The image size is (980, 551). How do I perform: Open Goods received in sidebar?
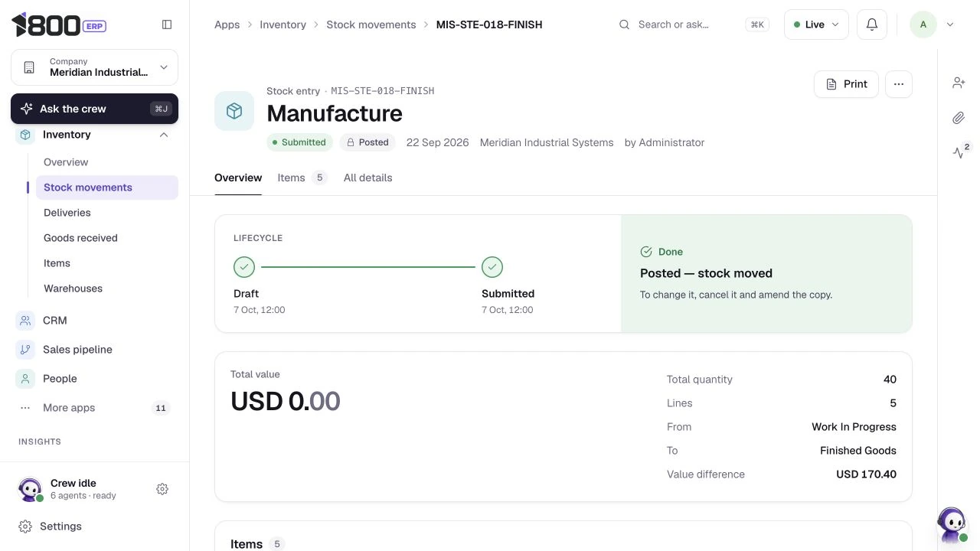click(107, 238)
